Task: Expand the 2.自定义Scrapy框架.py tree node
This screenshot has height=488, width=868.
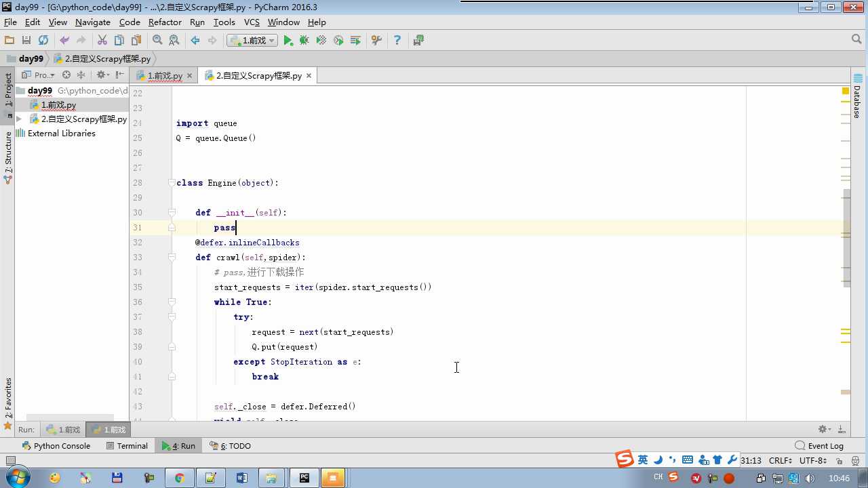Action: tap(19, 119)
